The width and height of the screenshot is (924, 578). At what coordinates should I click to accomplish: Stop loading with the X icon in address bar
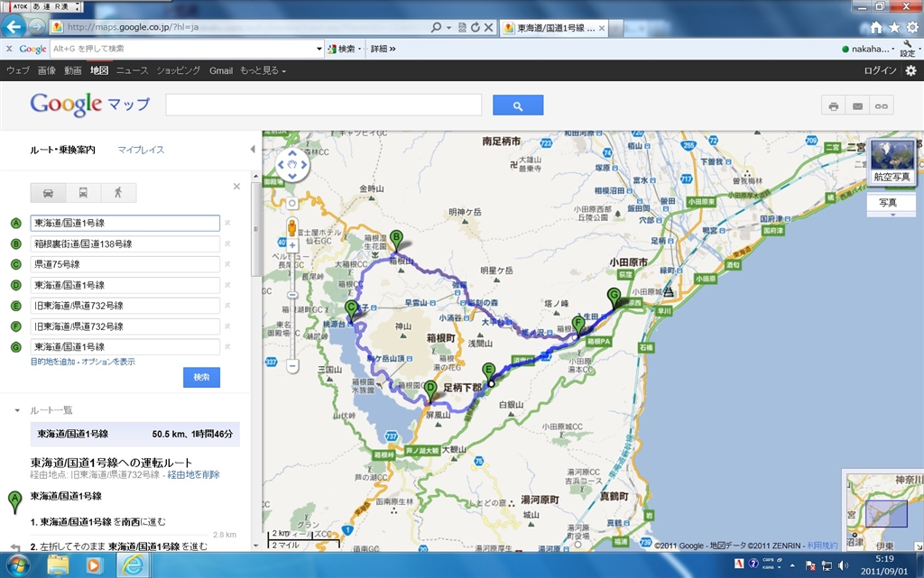[x=488, y=28]
